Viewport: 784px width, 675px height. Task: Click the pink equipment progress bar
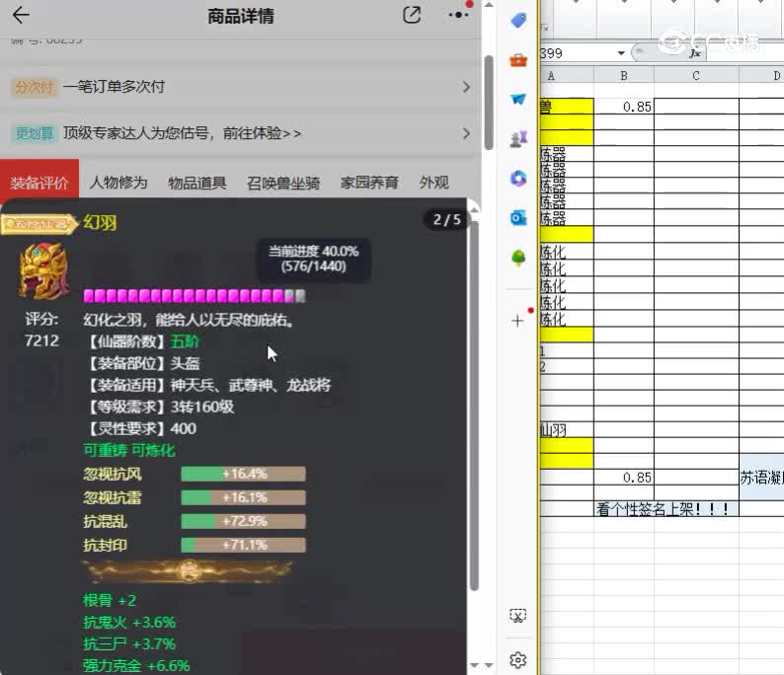[x=195, y=296]
